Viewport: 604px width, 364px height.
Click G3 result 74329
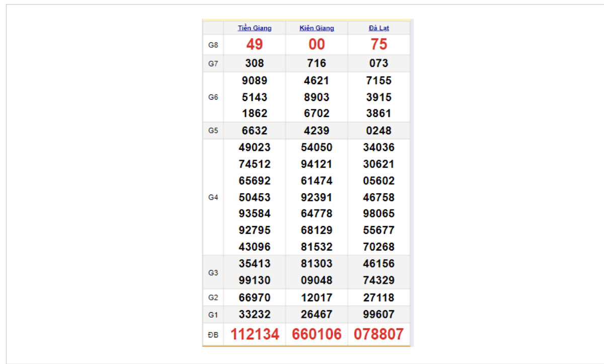[x=379, y=280]
